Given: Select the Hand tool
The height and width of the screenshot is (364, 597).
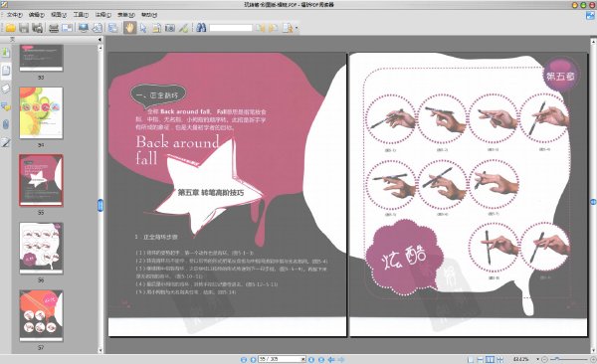Looking at the screenshot, I should point(129,28).
